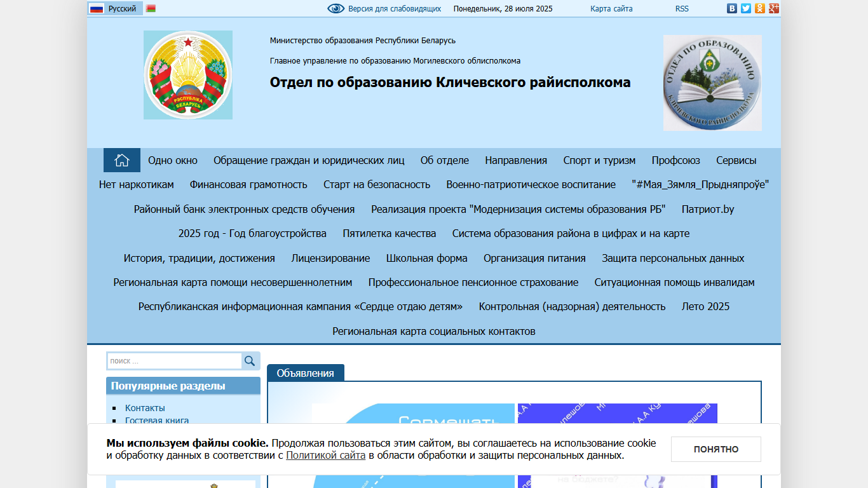Screen dimensions: 868x488
Task: Open «Защита персональных данных» menu item
Action: pyautogui.click(x=673, y=258)
